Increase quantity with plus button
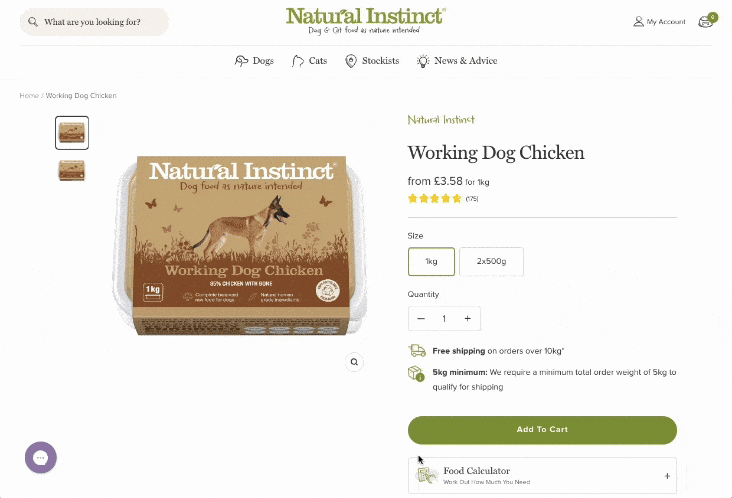This screenshot has width=732, height=498. [467, 319]
